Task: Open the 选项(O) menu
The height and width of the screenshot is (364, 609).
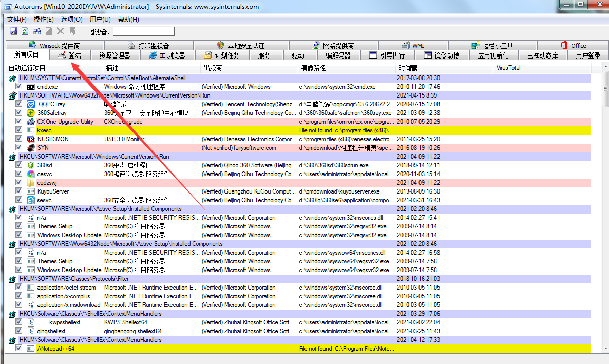Action: [x=71, y=20]
